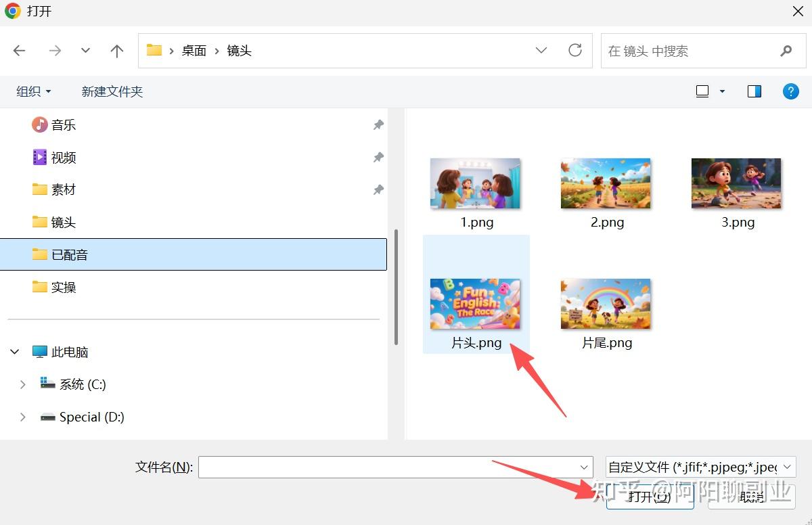This screenshot has height=525, width=812.
Task: Open the file type filter dropdown
Action: click(x=700, y=467)
